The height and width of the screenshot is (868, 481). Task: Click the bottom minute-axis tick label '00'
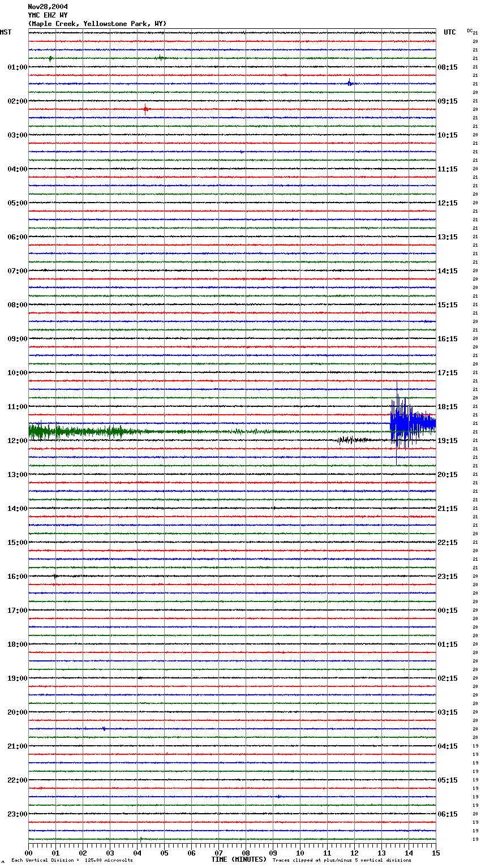[28, 853]
